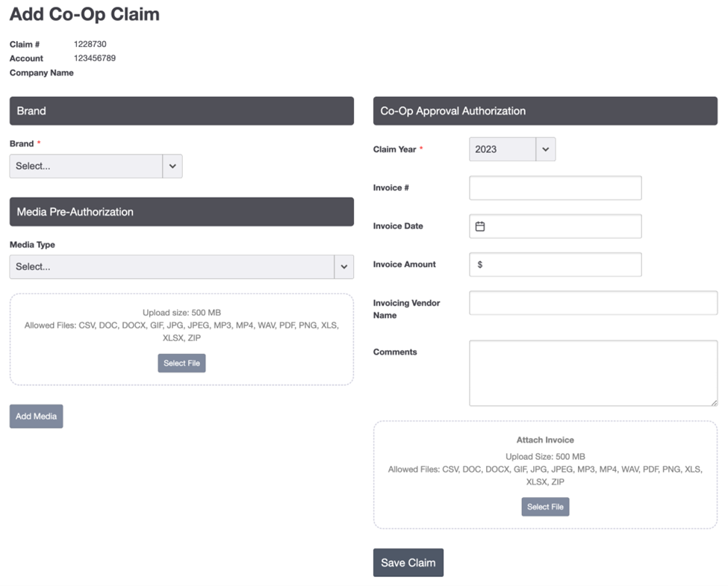Image resolution: width=728 pixels, height=586 pixels.
Task: Click Select File under Attach Invoice
Action: click(545, 507)
